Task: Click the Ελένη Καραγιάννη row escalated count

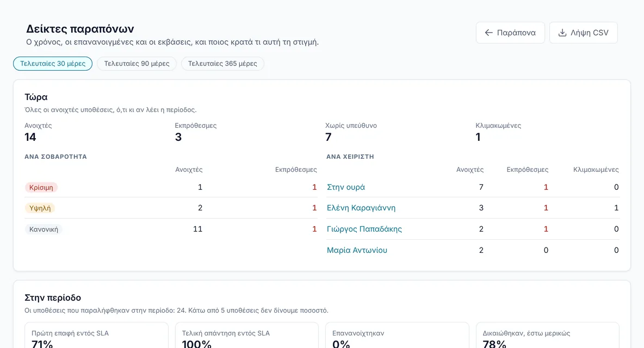Action: pyautogui.click(x=616, y=208)
